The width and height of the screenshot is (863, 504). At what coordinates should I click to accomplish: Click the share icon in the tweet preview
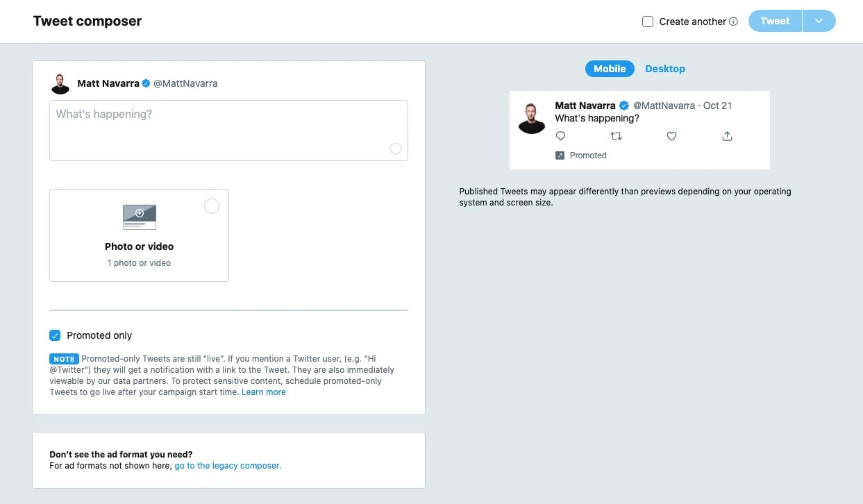point(727,136)
